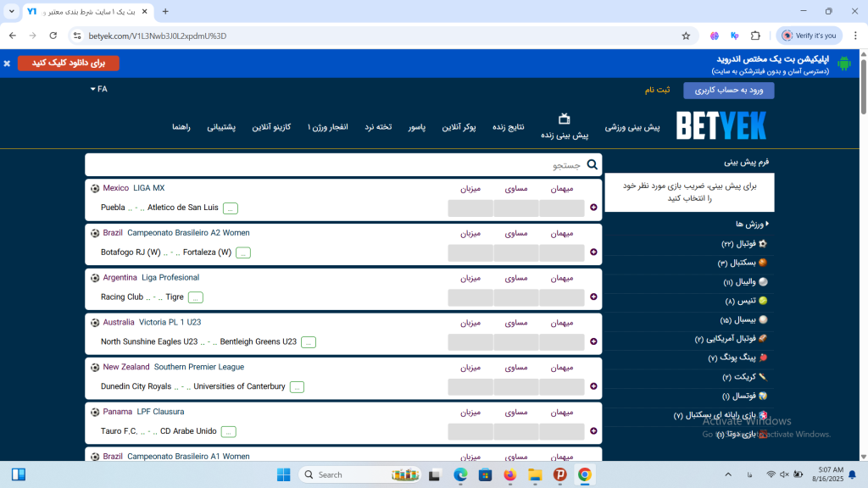Open انفجار ورژن ۱ menu item

pos(328,127)
